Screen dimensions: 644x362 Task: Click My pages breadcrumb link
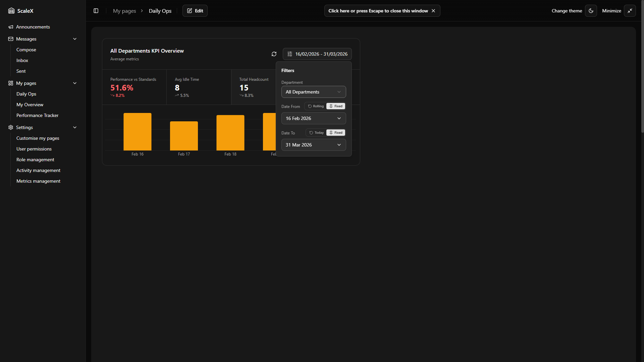point(124,11)
